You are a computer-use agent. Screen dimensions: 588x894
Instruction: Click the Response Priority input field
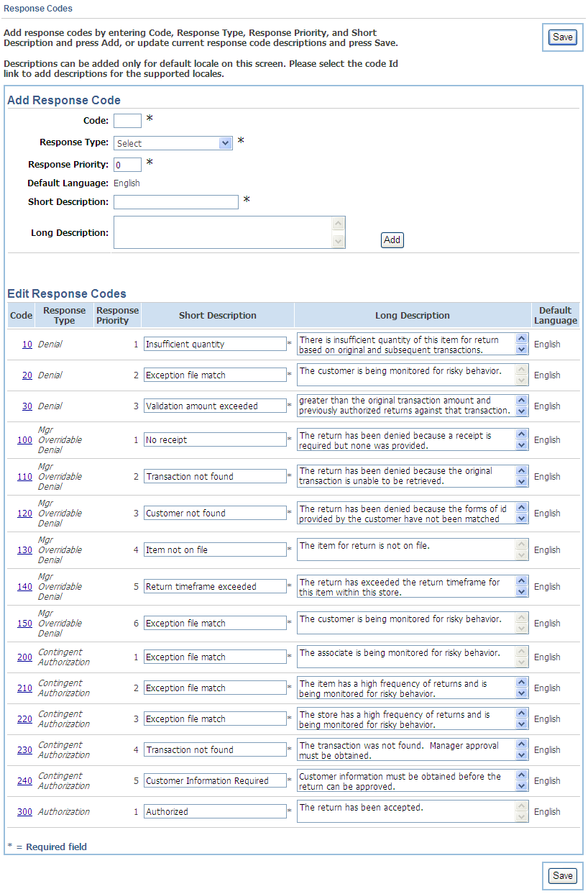coord(127,165)
